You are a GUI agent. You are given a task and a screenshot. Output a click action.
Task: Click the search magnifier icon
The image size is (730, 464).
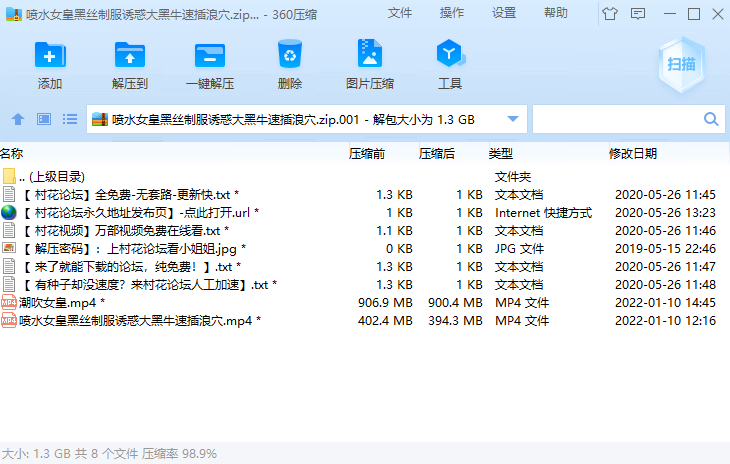tap(711, 120)
